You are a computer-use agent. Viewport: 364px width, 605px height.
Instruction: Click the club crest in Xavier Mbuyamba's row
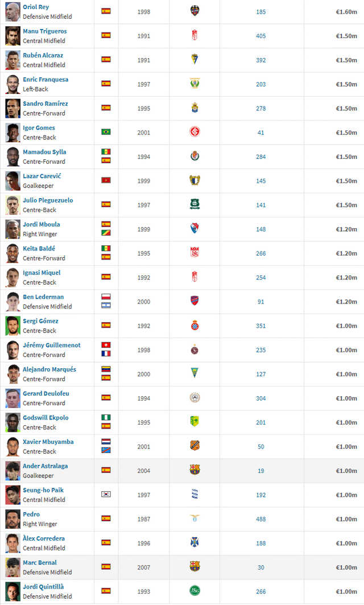click(195, 446)
